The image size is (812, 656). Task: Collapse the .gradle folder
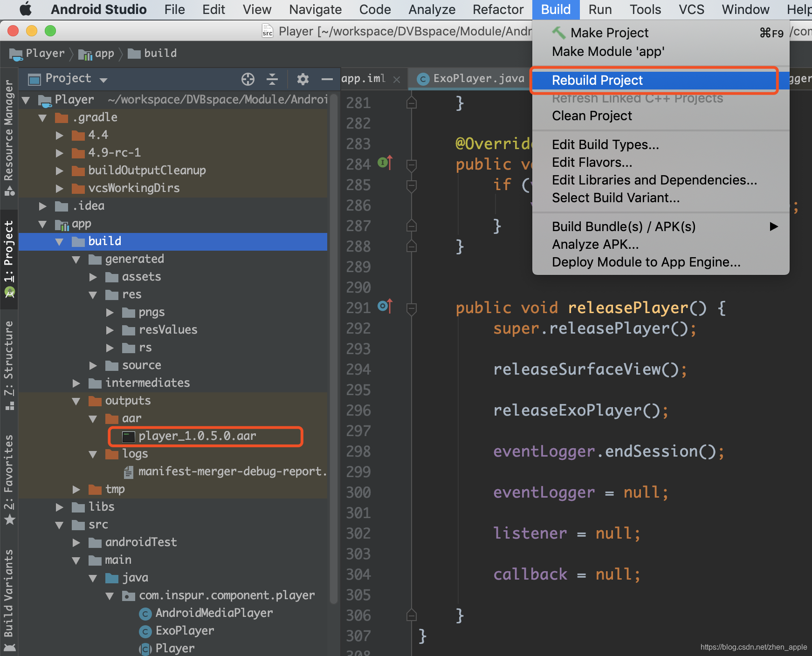pyautogui.click(x=43, y=118)
